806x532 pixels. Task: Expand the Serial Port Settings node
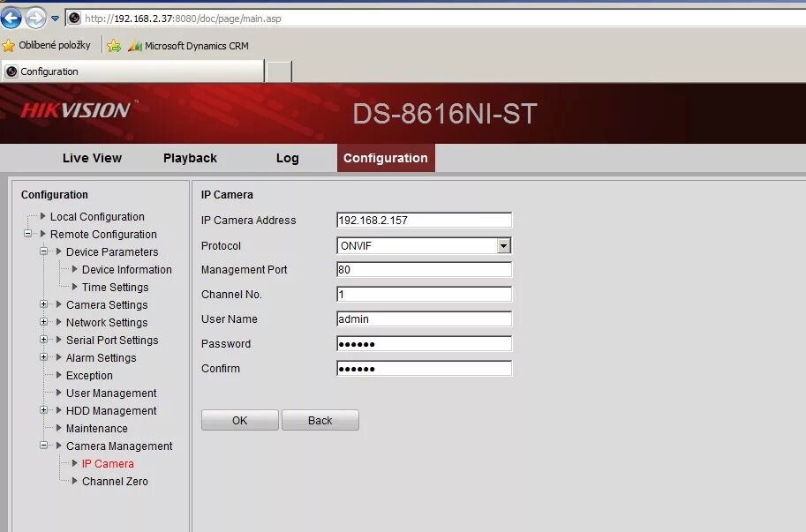[43, 340]
